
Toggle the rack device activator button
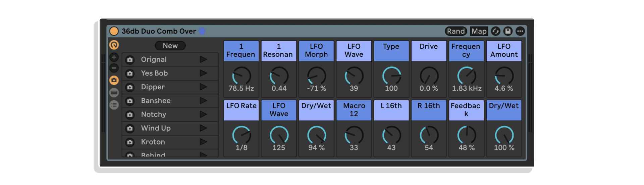pyautogui.click(x=114, y=31)
